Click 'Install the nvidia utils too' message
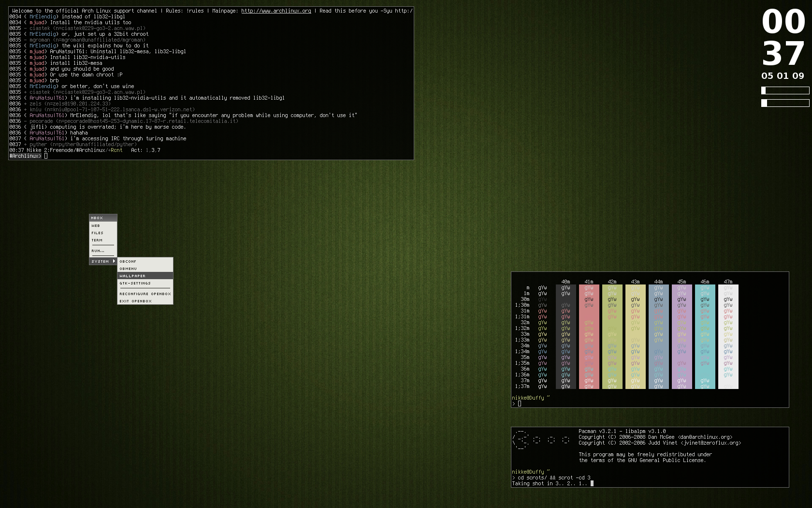Screen dimensions: 812x508 tap(90, 22)
